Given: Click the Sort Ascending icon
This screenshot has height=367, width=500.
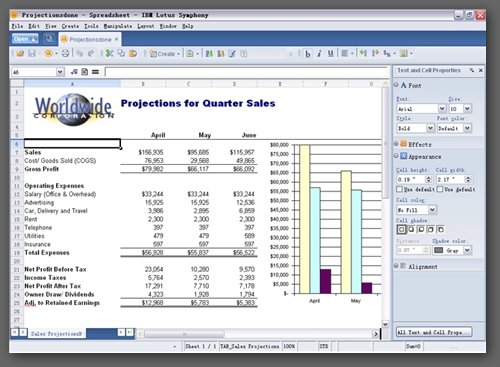Looking at the screenshot, I should tap(209, 53).
